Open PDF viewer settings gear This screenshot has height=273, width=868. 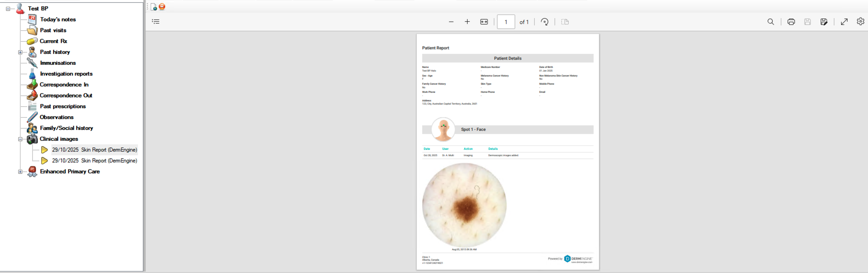[x=860, y=21]
